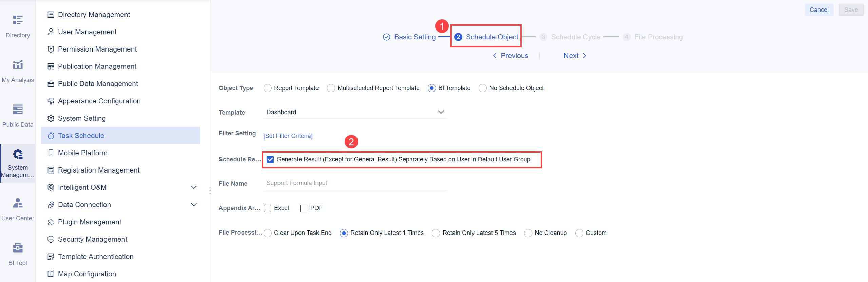Check the Excel appendix checkbox
The height and width of the screenshot is (282, 868).
[268, 208]
